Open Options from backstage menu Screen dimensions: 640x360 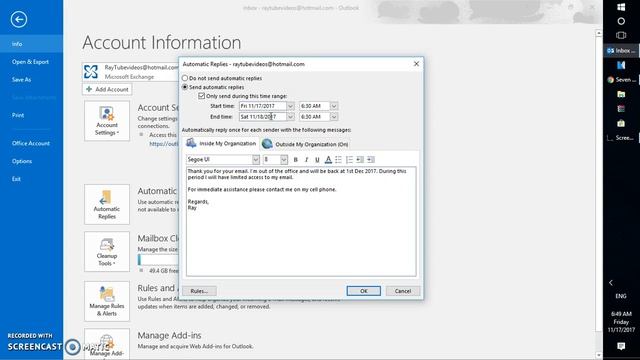point(31,161)
